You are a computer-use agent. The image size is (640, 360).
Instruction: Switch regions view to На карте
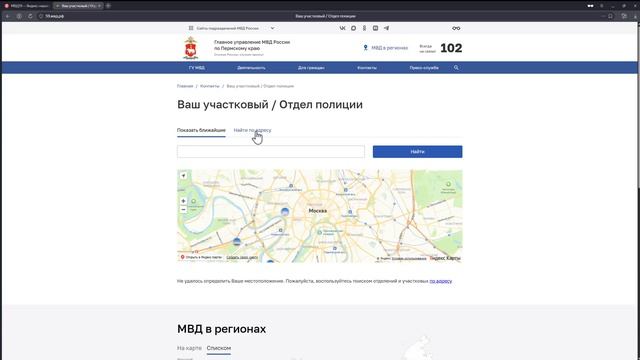(x=189, y=348)
